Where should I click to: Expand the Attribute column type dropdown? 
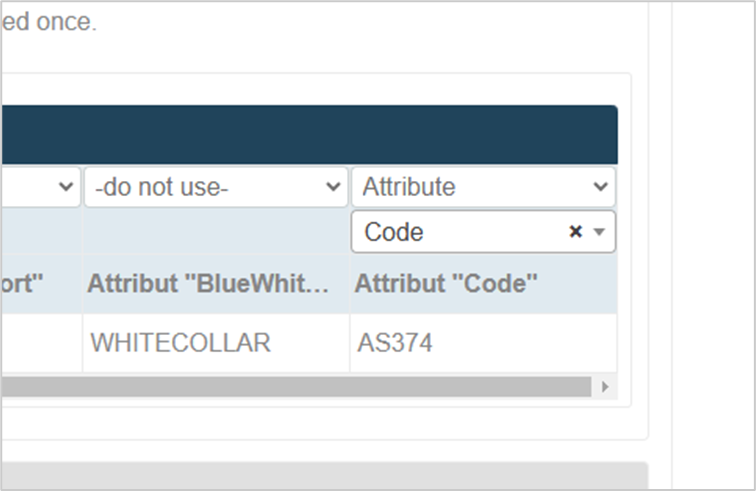click(484, 187)
